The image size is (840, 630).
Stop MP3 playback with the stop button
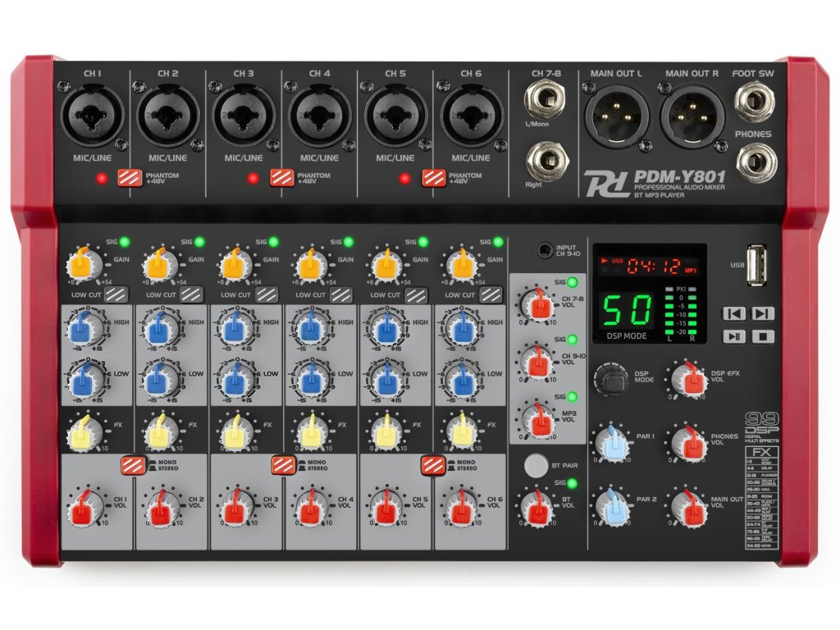[x=763, y=336]
